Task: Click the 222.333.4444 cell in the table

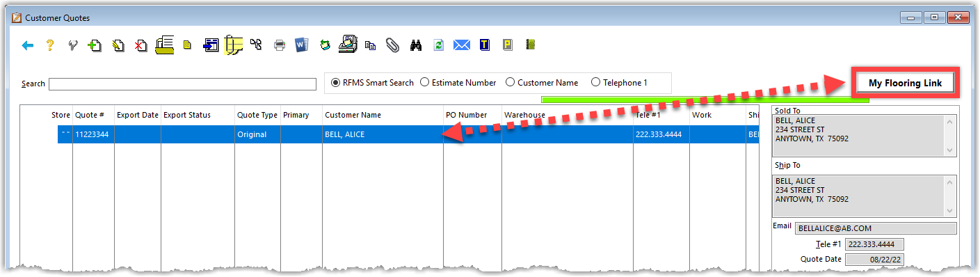Action: tap(661, 134)
